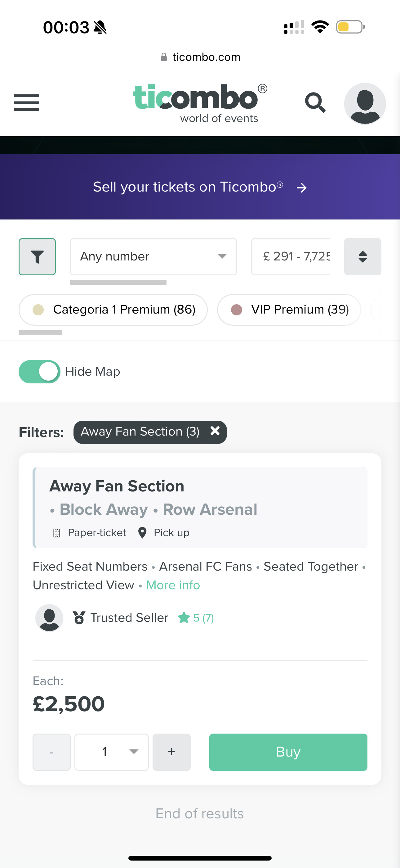
Task: Tap the search magnifier icon
Action: [x=315, y=103]
